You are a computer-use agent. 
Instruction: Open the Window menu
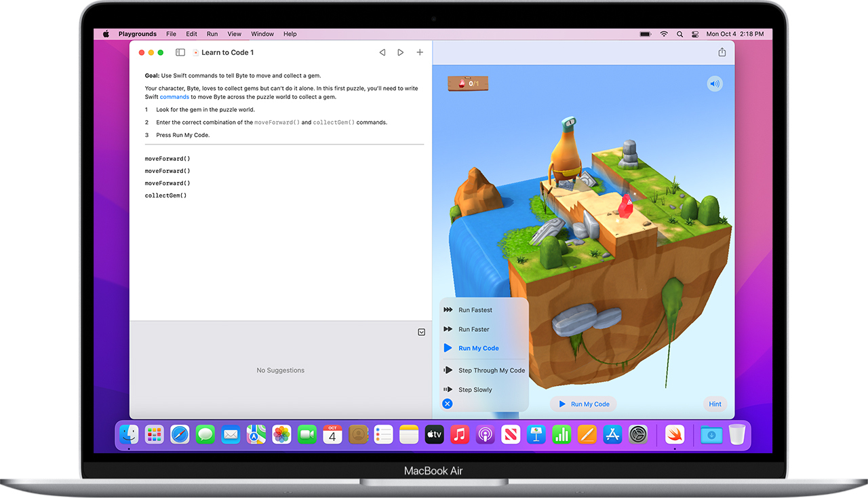262,34
